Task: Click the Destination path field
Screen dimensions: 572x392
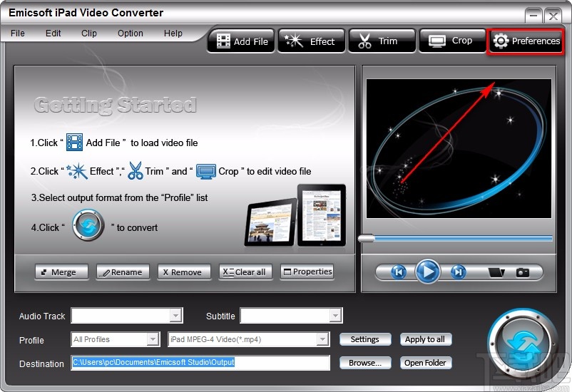Action: [200, 363]
